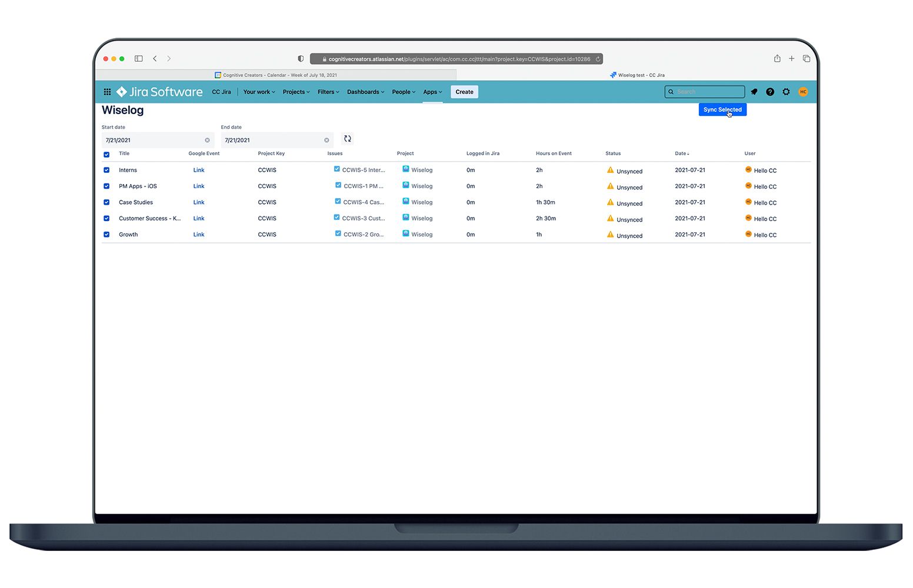Expand the People dropdown
The width and height of the screenshot is (913, 588).
[x=404, y=92]
